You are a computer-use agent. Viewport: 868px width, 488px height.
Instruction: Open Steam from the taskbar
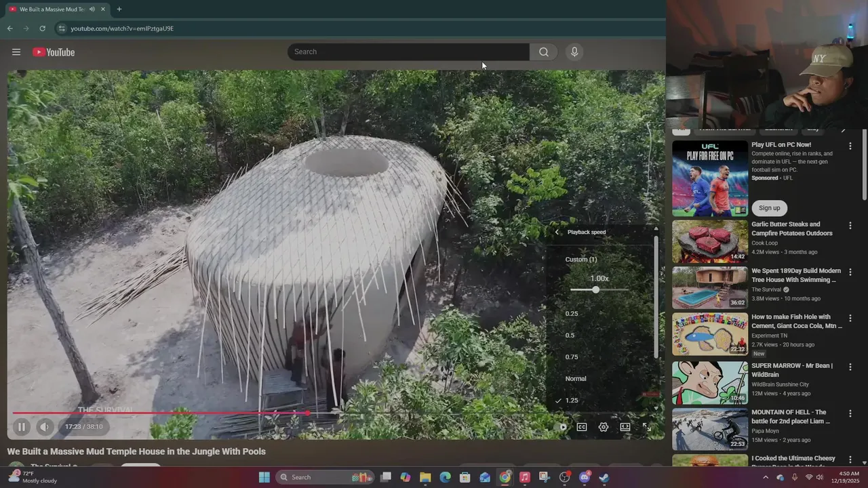pyautogui.click(x=604, y=477)
